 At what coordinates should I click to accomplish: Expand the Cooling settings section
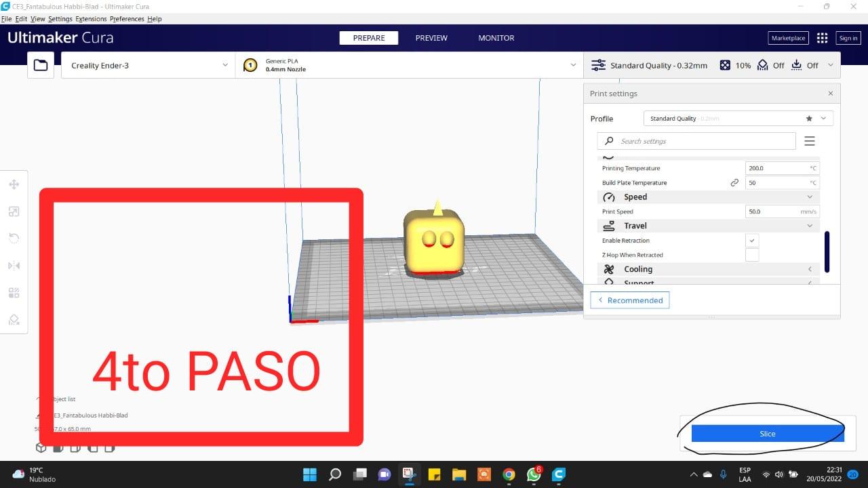click(708, 269)
